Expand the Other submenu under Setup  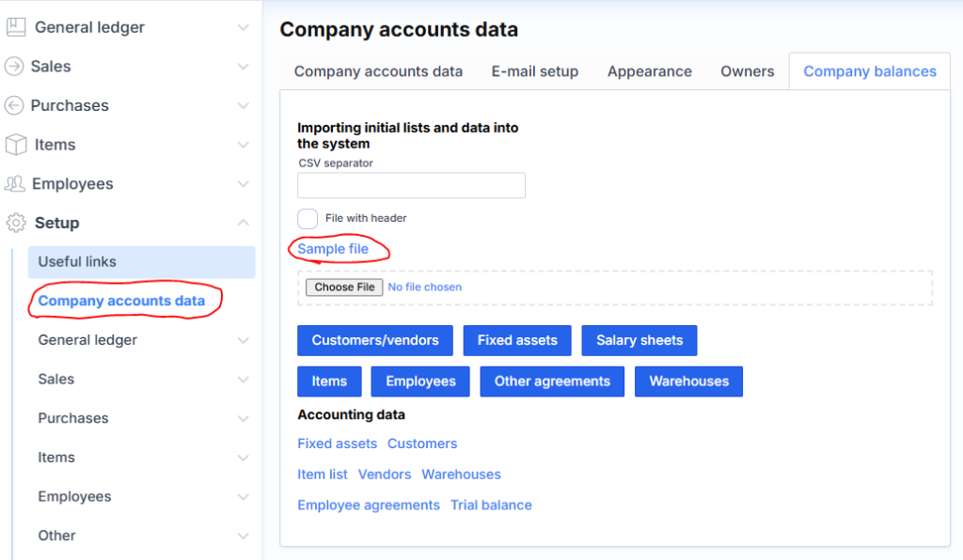click(x=244, y=536)
